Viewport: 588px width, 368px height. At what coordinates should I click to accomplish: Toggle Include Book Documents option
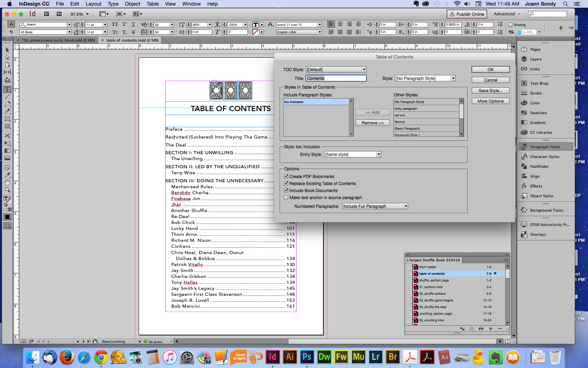(x=286, y=190)
